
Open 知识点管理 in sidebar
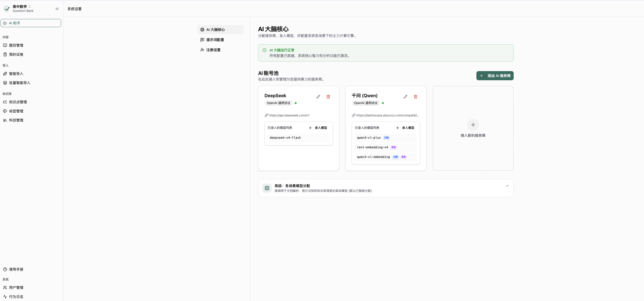(18, 102)
